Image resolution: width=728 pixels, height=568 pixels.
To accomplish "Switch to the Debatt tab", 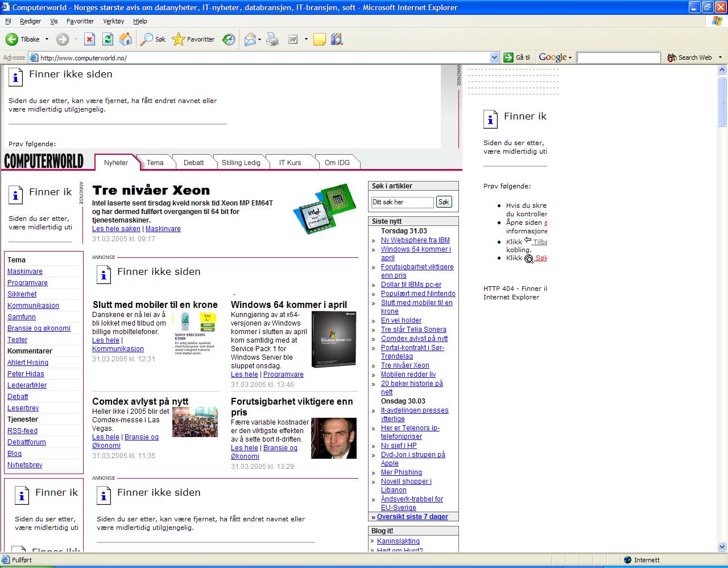I will point(193,163).
